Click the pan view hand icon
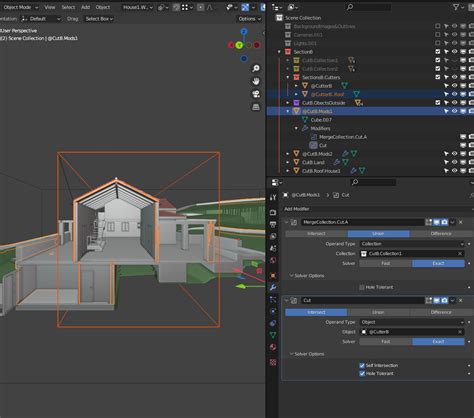Image resolution: width=474 pixels, height=418 pixels. (x=256, y=81)
